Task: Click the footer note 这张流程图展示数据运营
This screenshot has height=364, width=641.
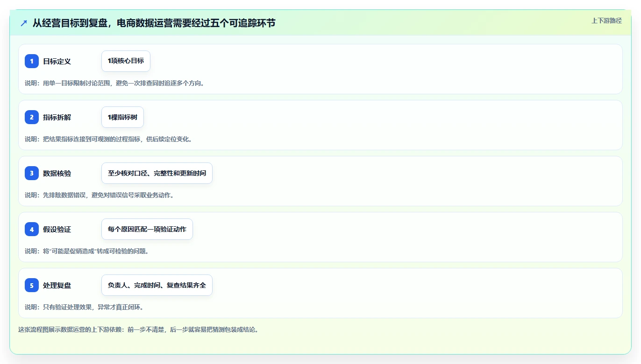Action: coord(138,329)
